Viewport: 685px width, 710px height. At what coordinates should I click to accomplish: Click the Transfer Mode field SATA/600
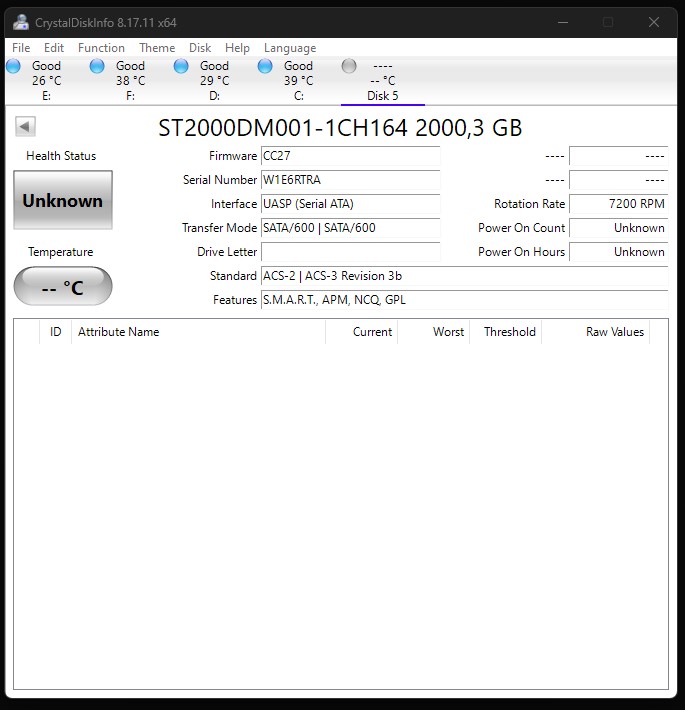click(x=350, y=228)
